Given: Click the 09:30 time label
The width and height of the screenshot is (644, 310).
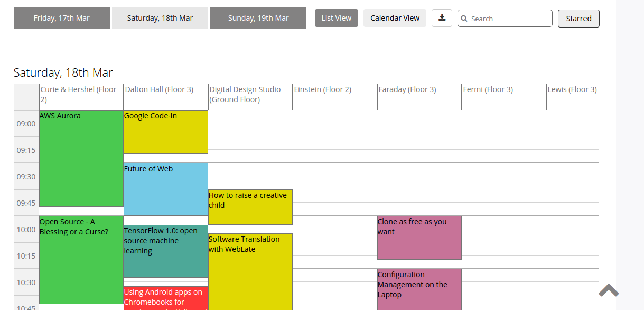Looking at the screenshot, I should [26, 177].
